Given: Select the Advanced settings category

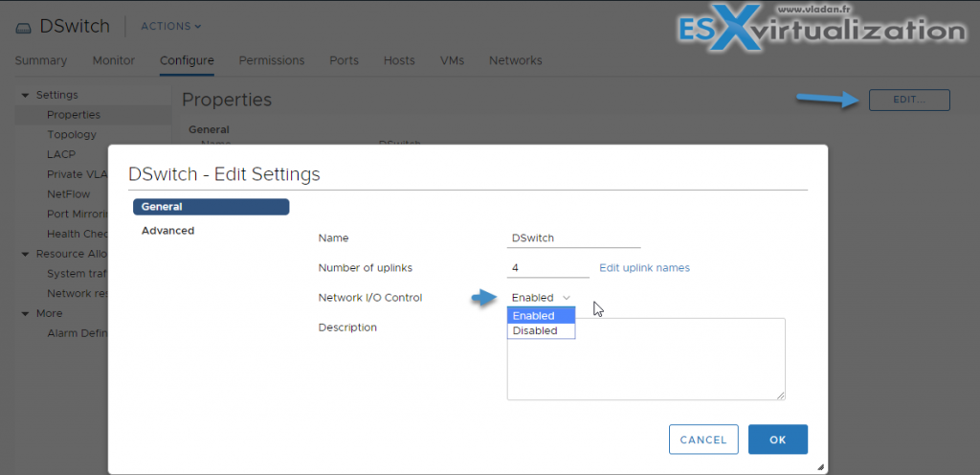Looking at the screenshot, I should click(167, 231).
